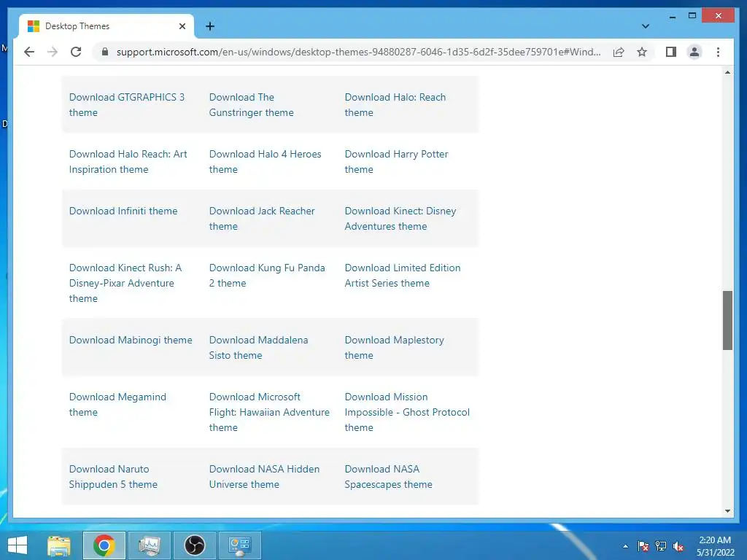
Task: Download Kinect Rush Disney-Pixar Adventure theme
Action: point(125,283)
